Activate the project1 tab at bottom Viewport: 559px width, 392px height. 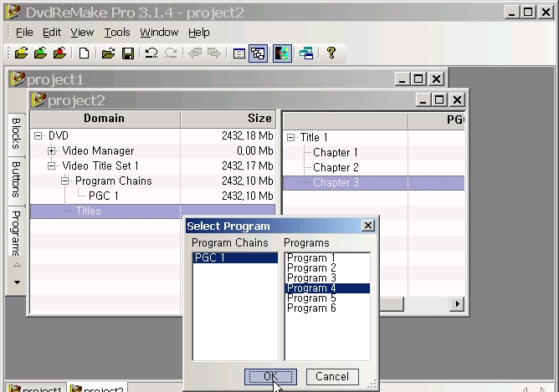point(36,388)
